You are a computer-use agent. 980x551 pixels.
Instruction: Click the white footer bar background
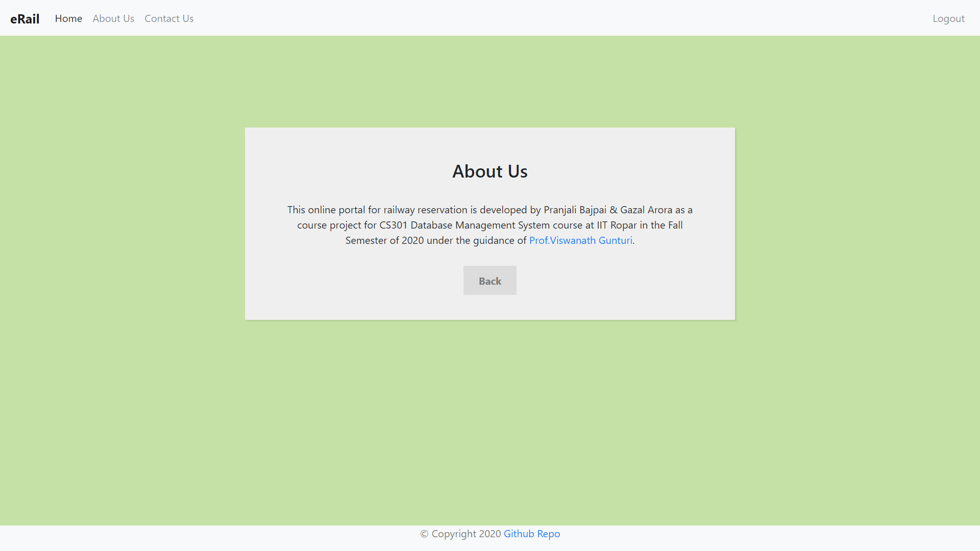click(204, 538)
